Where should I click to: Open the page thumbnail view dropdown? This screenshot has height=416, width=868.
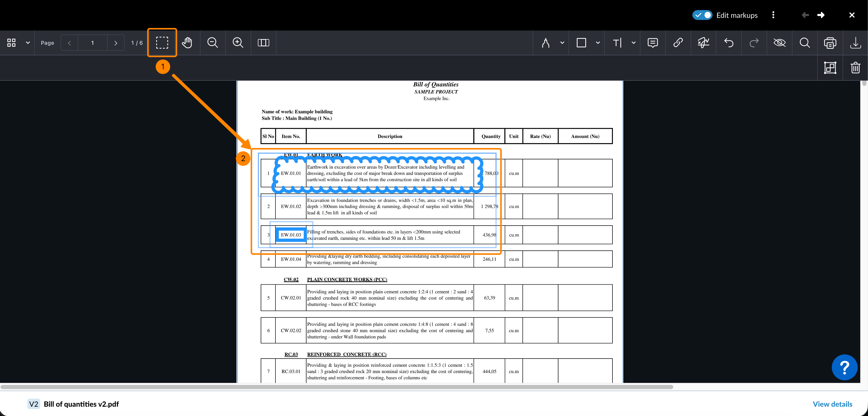tap(28, 42)
